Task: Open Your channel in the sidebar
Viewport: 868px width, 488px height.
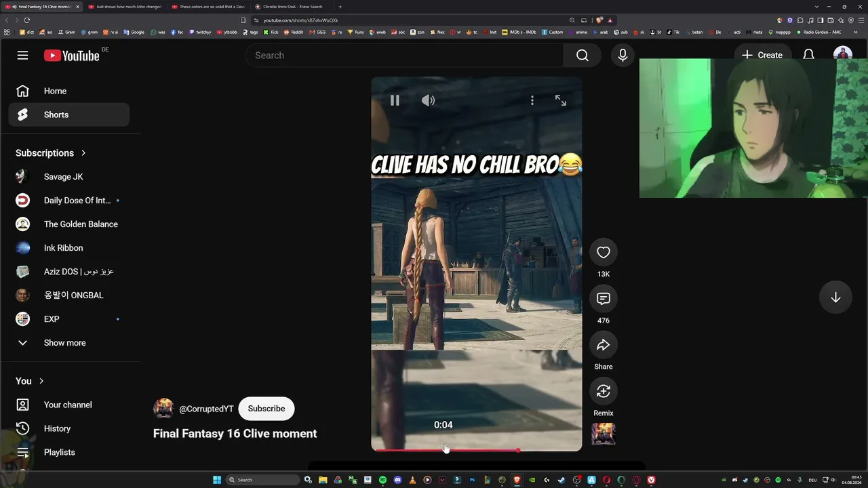Action: [68, 405]
